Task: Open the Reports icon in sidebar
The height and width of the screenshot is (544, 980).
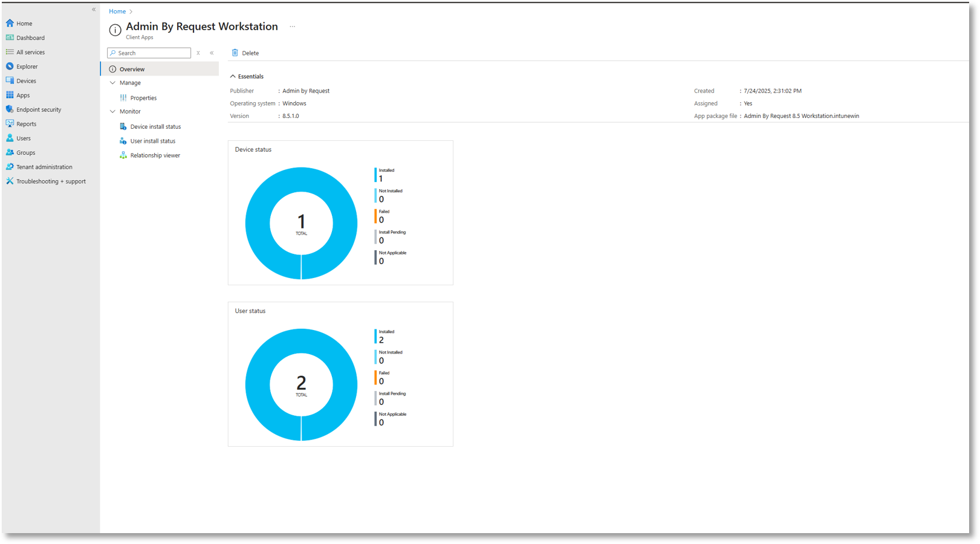Action: coord(10,123)
